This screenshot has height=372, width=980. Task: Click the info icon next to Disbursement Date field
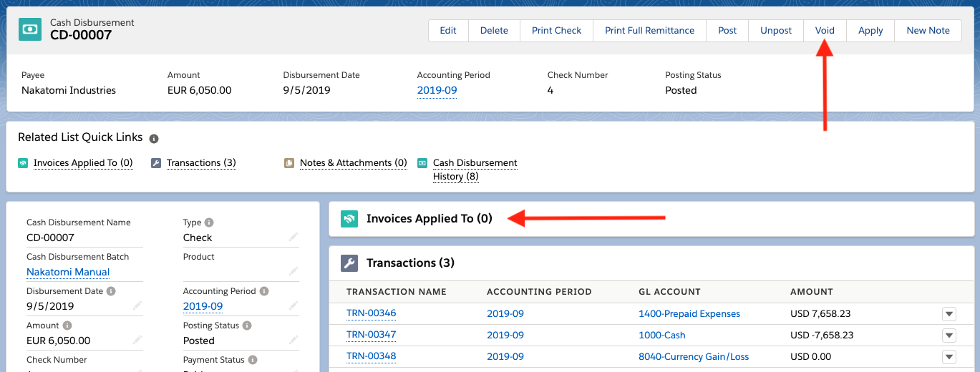click(110, 291)
